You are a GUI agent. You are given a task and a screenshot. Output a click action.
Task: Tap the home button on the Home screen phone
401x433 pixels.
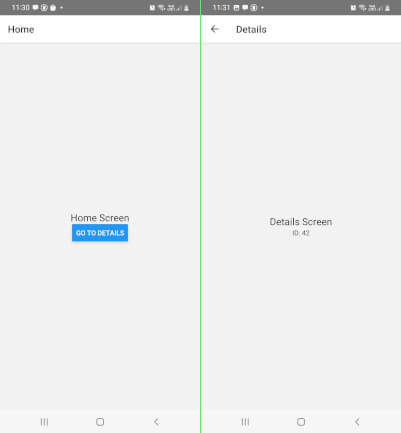pyautogui.click(x=100, y=422)
